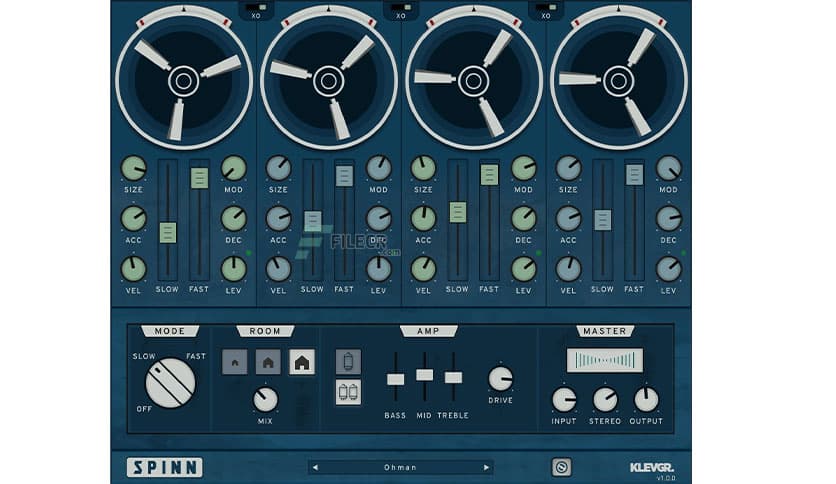Click the SLOW slider handle of the fourth rotor
The width and height of the screenshot is (836, 484).
(602, 220)
